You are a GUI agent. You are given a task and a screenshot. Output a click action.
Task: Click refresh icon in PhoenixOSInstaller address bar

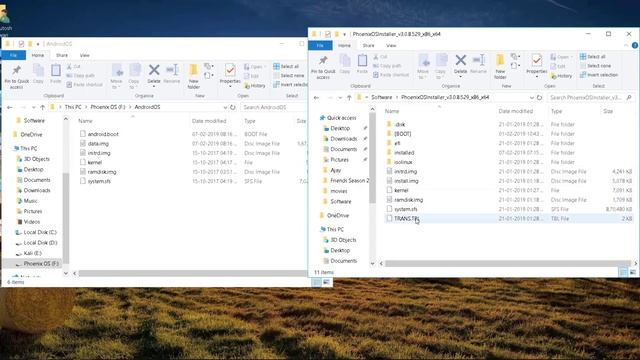tap(539, 98)
